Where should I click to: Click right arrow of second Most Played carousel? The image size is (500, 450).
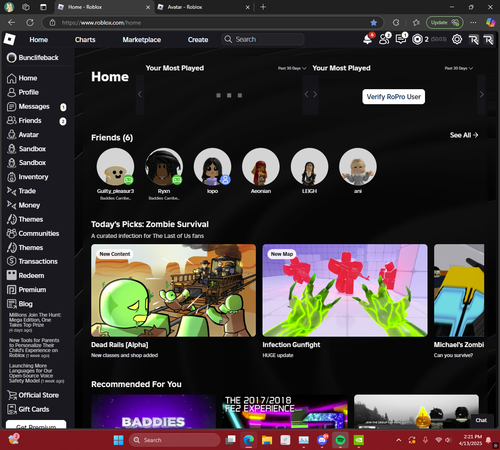coord(481,94)
